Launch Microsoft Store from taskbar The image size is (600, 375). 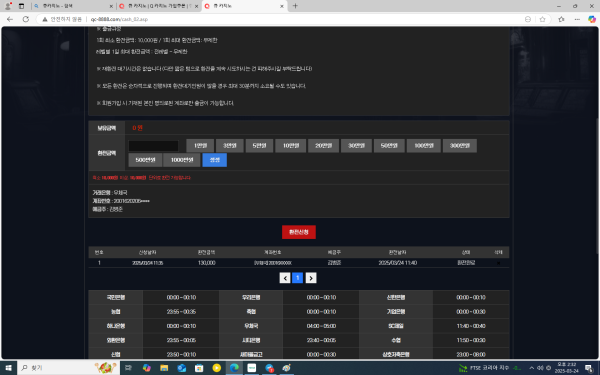tap(199, 368)
